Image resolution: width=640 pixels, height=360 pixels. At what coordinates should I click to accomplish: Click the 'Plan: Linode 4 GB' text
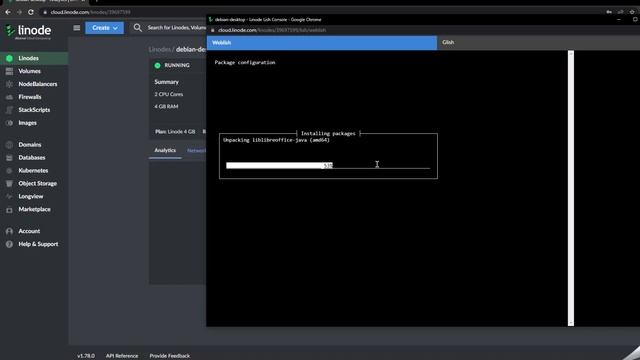(175, 132)
